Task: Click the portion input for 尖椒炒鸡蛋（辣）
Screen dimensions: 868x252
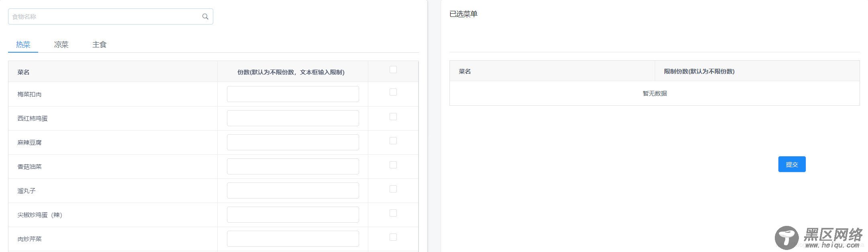Action: pyautogui.click(x=293, y=215)
